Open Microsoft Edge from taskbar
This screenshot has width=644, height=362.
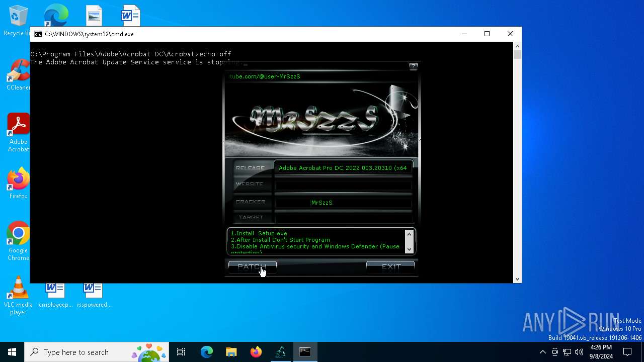tap(207, 352)
